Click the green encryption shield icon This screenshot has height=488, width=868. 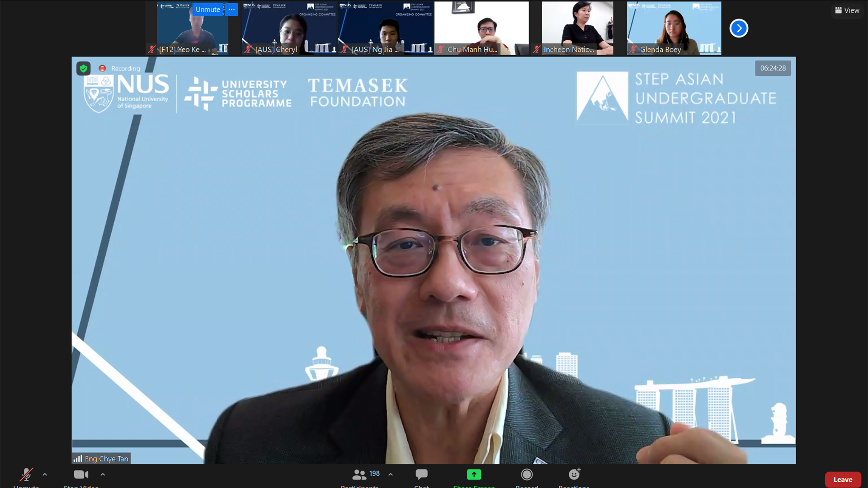point(84,68)
